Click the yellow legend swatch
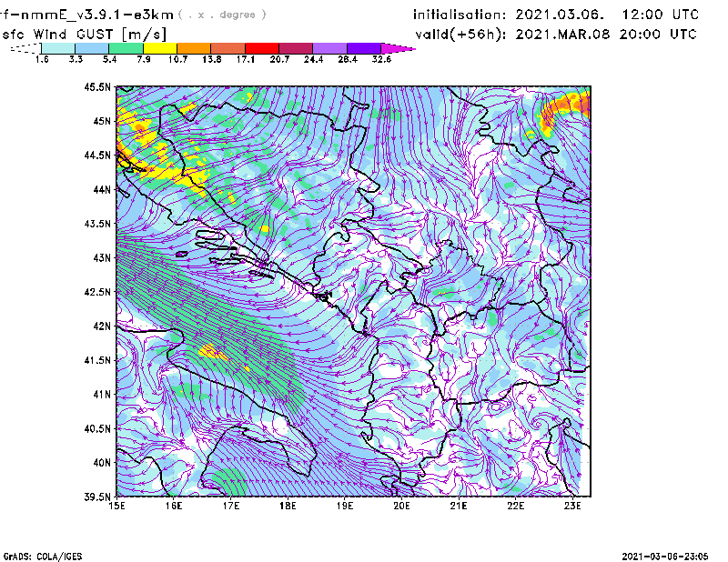The image size is (728, 562). tap(160, 48)
